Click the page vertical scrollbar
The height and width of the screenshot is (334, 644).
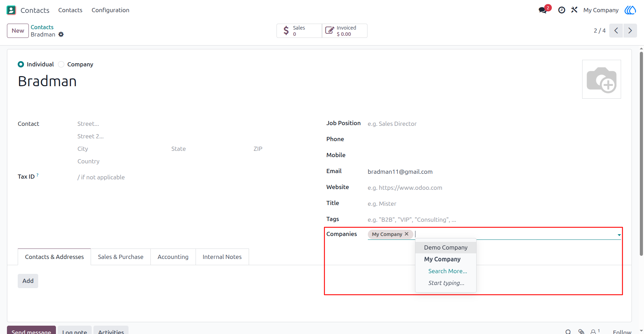coord(641,153)
